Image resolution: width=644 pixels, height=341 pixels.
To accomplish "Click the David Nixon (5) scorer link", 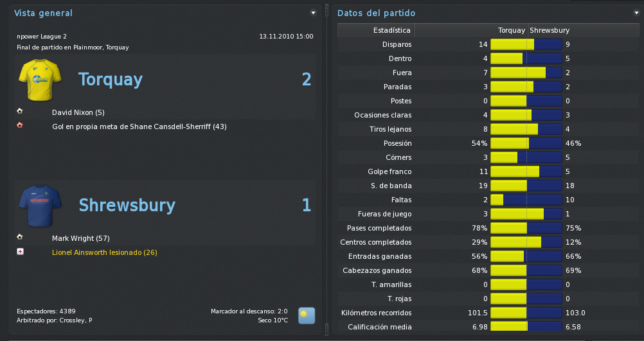I will point(78,112).
